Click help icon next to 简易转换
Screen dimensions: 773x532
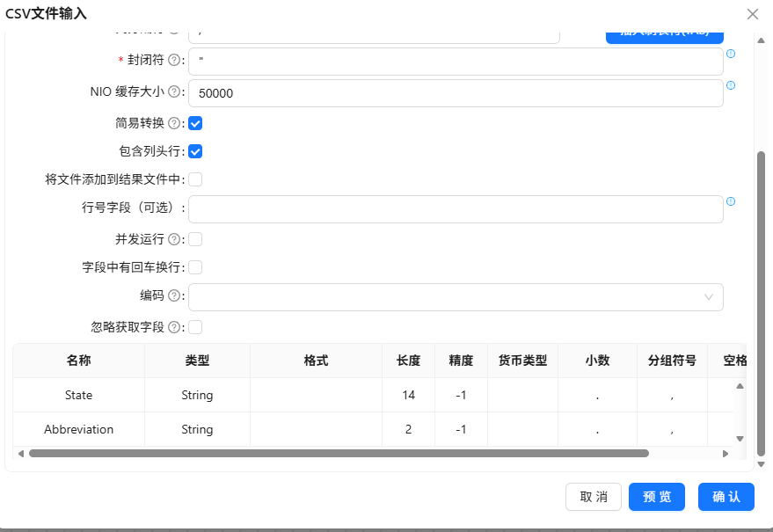(x=174, y=123)
